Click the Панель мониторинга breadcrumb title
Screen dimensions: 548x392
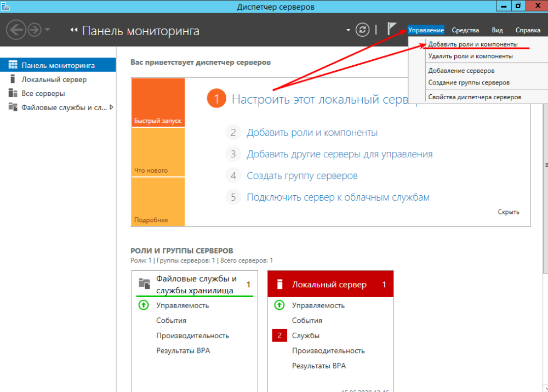140,31
